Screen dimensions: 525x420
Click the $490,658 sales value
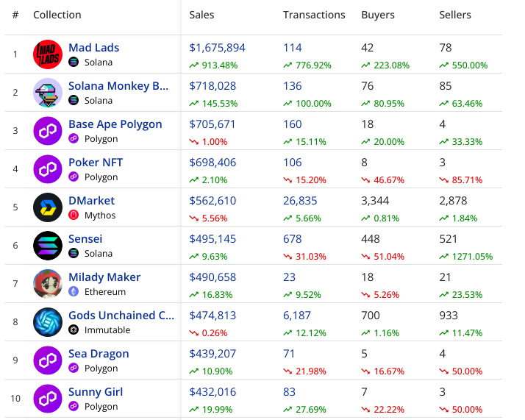click(x=213, y=277)
